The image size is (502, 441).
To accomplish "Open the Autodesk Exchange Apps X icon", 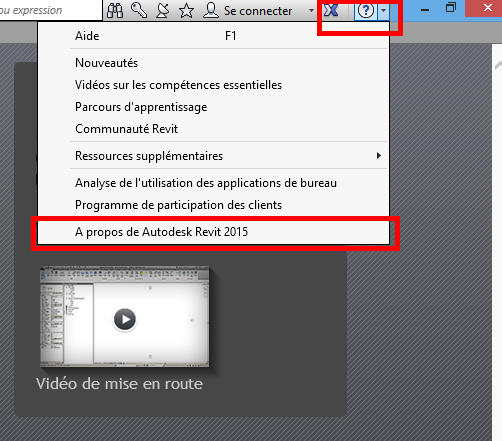I will tap(331, 10).
